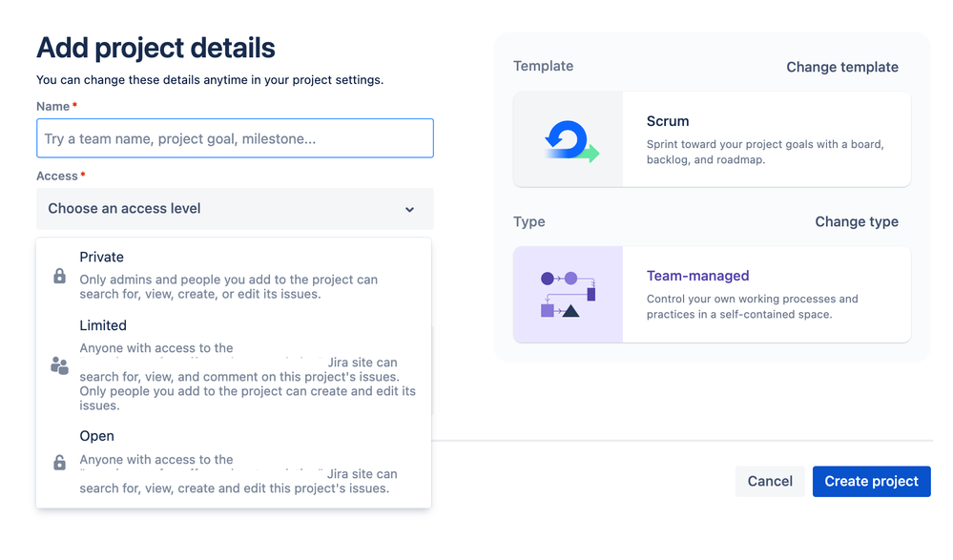Click the Cancel button
The width and height of the screenshot is (953, 560).
tap(770, 482)
